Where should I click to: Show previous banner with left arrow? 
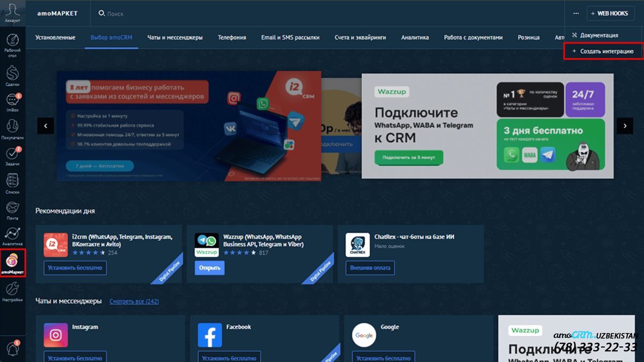tap(46, 125)
